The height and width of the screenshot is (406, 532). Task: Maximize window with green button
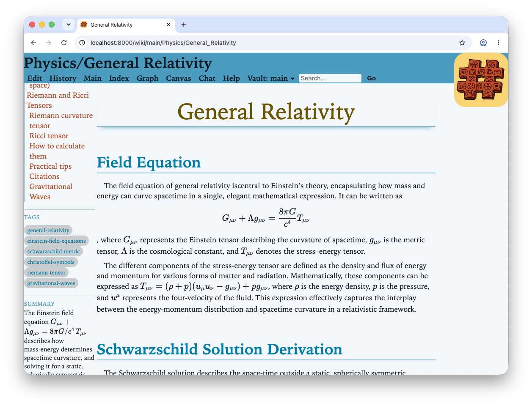click(x=52, y=25)
